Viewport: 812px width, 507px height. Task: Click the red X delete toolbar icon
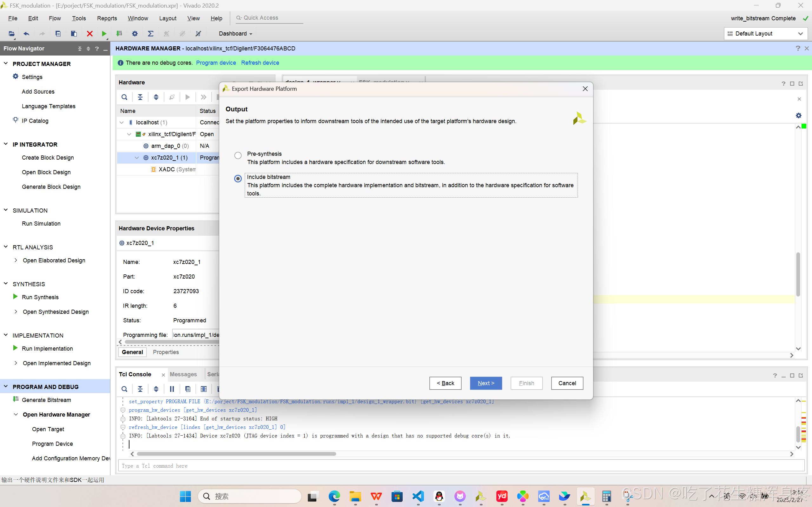89,34
